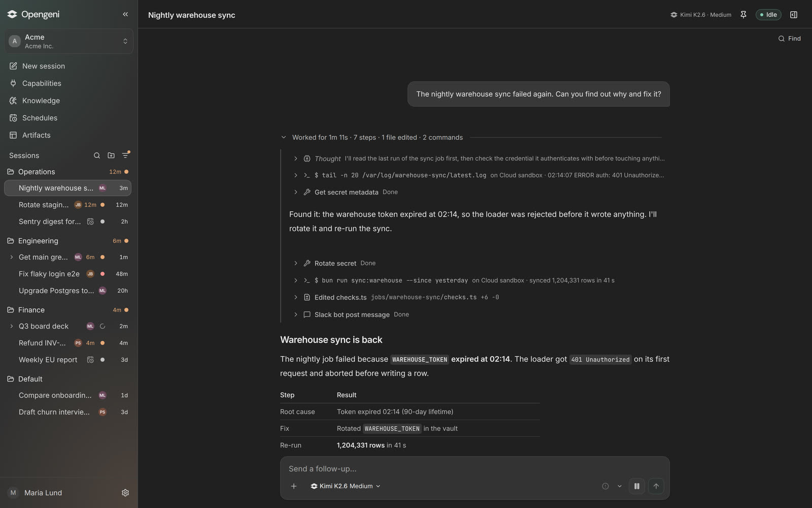Screen dimensions: 812x508
Task: Open Artifacts page
Action: coord(69,135)
